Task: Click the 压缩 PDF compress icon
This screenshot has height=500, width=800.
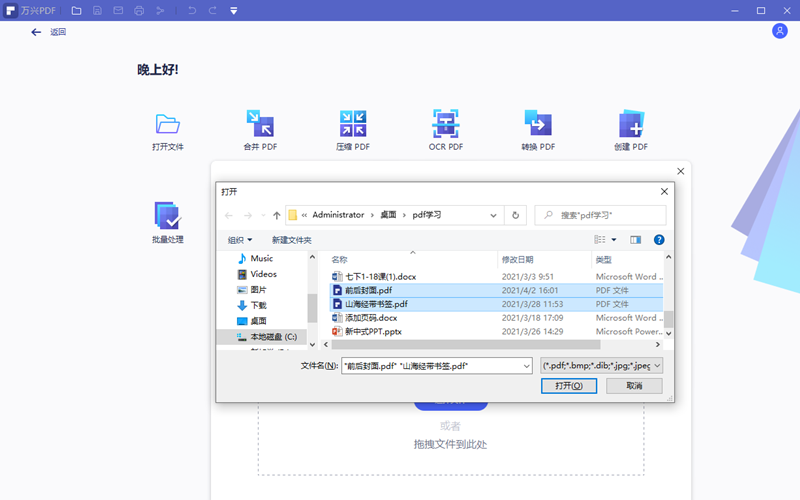Action: click(x=353, y=124)
